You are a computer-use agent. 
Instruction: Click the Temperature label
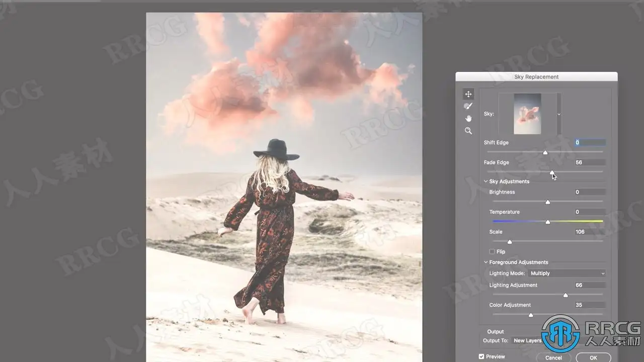tap(505, 212)
